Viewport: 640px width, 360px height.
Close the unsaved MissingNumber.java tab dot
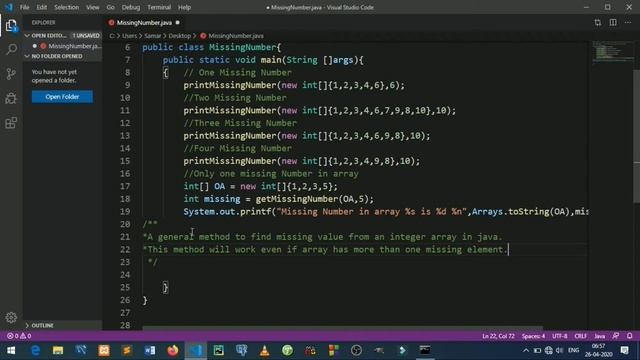pyautogui.click(x=178, y=22)
